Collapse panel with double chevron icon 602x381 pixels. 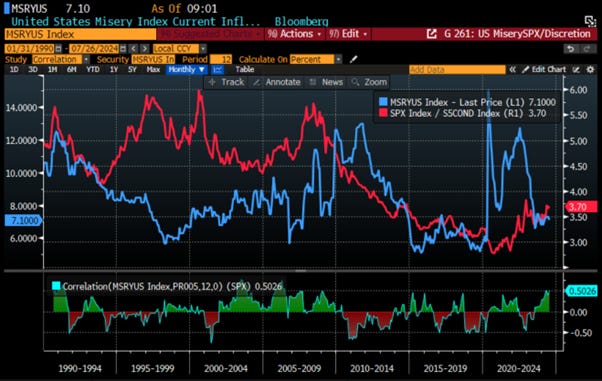(512, 70)
